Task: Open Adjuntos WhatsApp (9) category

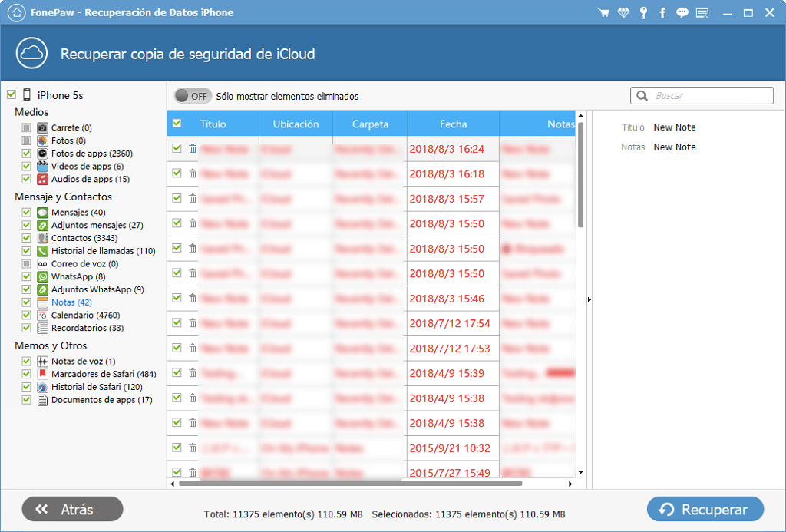Action: tap(97, 290)
